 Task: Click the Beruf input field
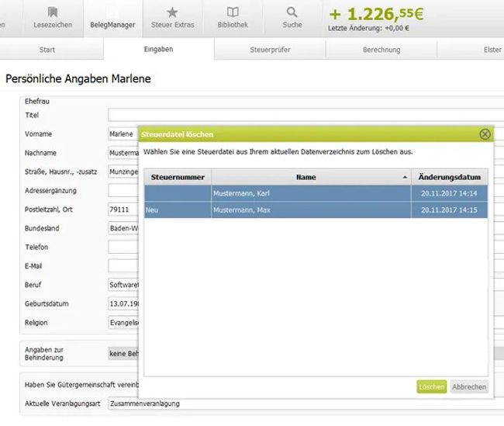(123, 285)
